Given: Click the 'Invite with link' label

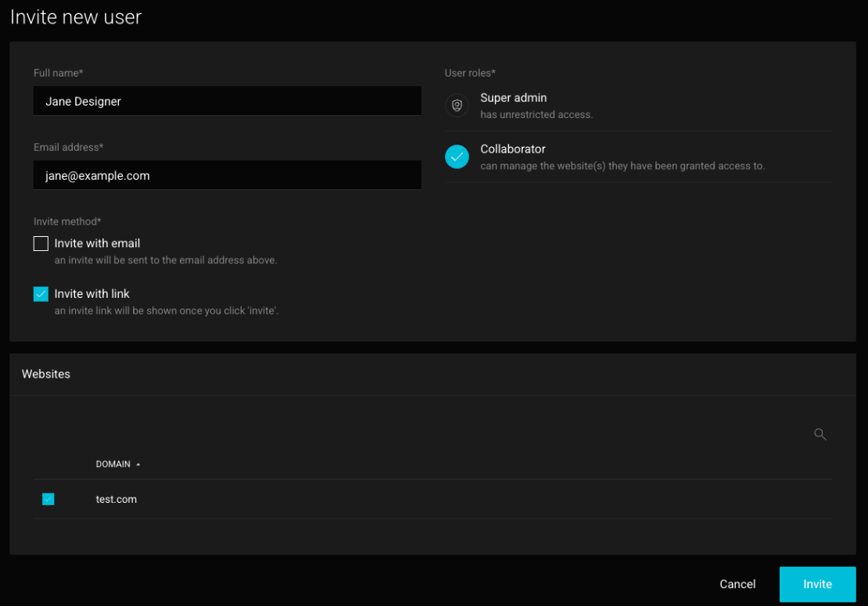Looking at the screenshot, I should coord(92,294).
